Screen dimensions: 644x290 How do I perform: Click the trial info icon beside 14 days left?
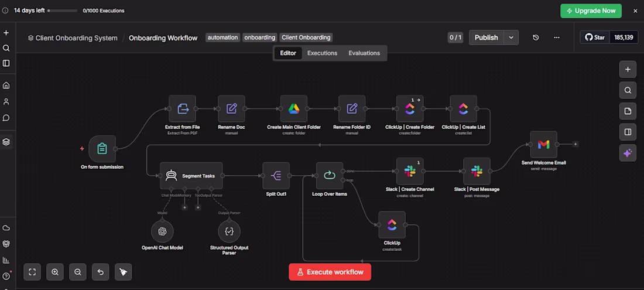pos(5,11)
